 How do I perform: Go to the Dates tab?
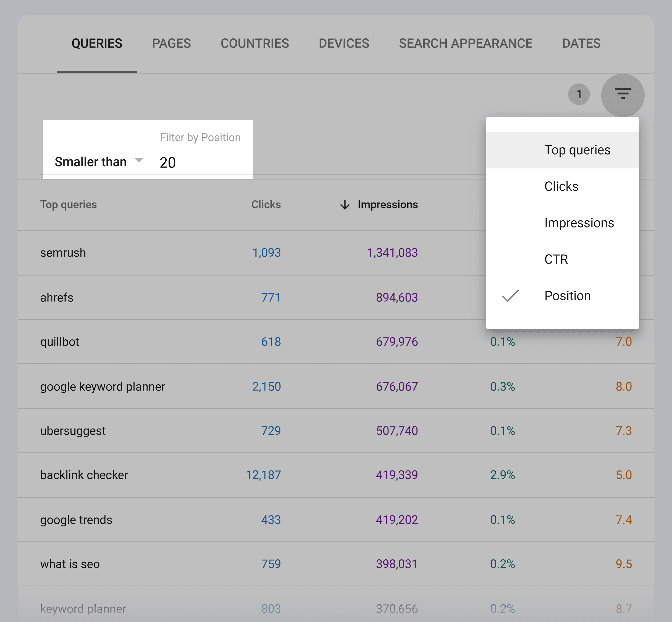[x=581, y=44]
